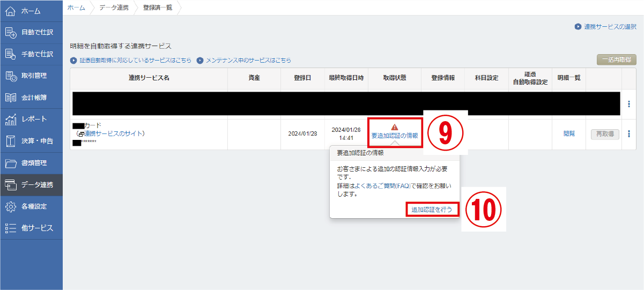Click the 明細を自動取得する連携サービス heading
Screen dimensions: 644x290
coord(121,46)
